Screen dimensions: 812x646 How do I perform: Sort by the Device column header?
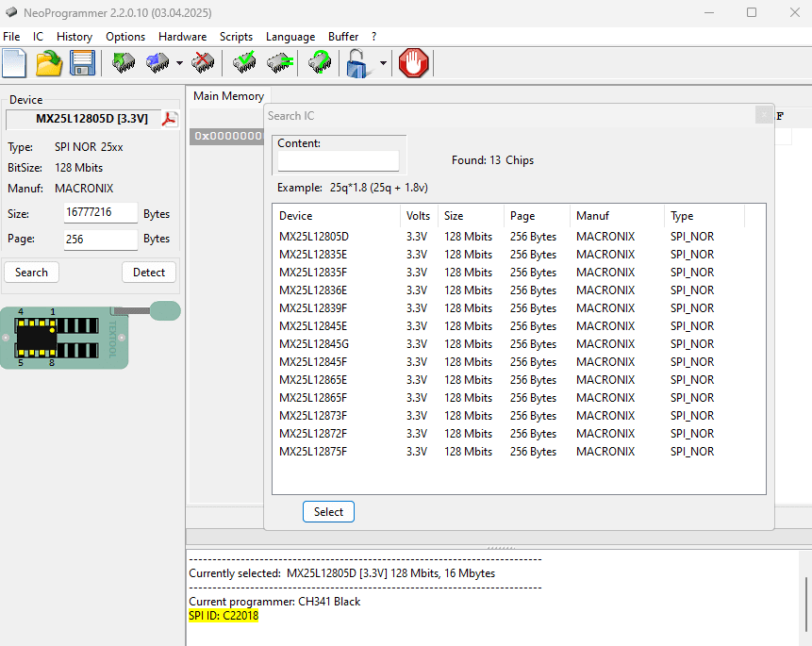tap(336, 216)
